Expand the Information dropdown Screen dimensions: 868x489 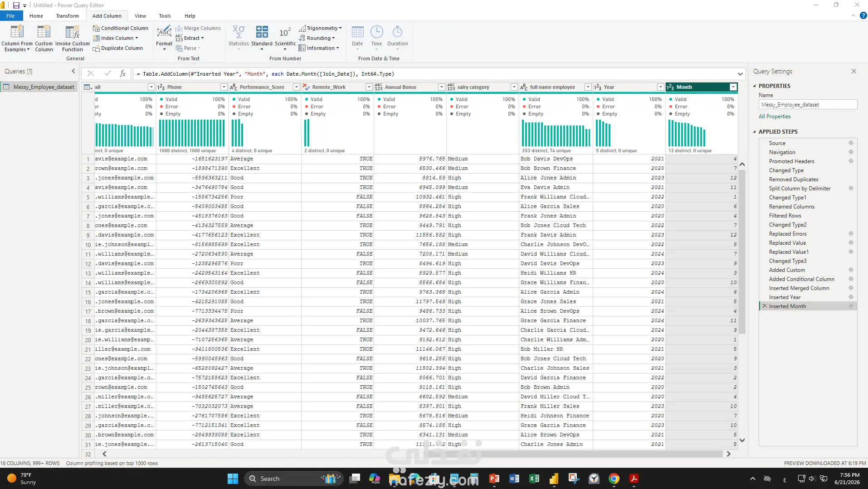(319, 48)
